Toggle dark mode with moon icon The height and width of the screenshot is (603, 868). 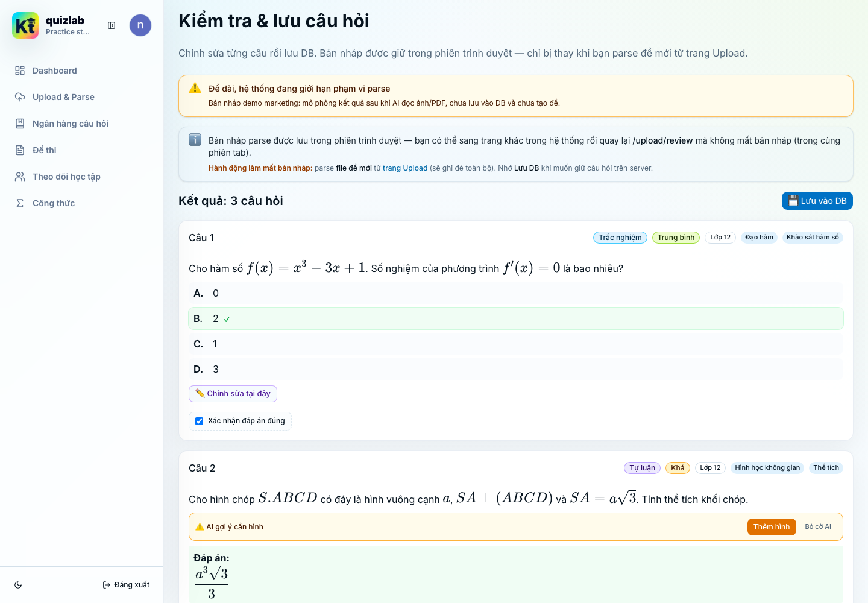18,585
